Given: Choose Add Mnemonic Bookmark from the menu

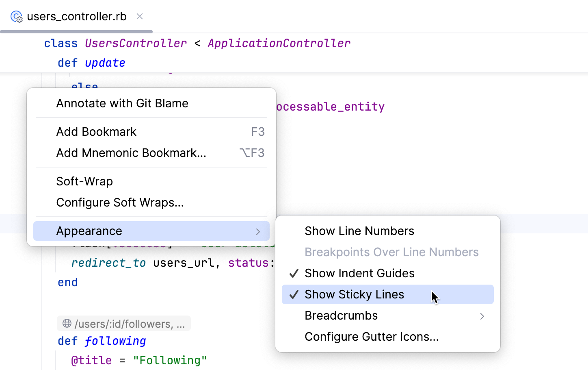Looking at the screenshot, I should [x=131, y=153].
